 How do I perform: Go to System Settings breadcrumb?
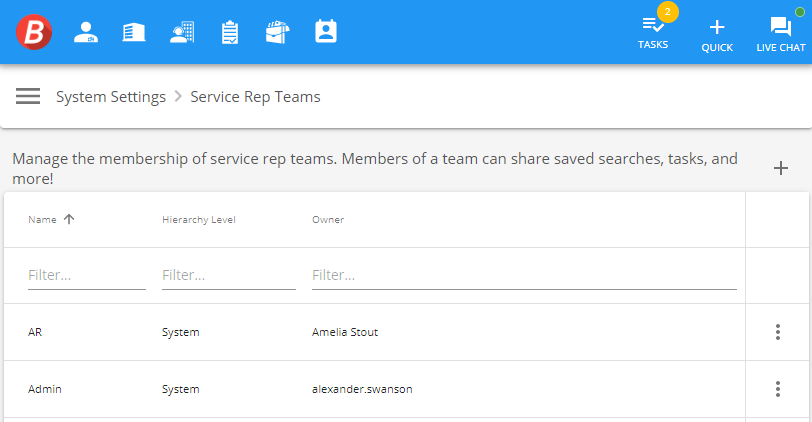111,97
